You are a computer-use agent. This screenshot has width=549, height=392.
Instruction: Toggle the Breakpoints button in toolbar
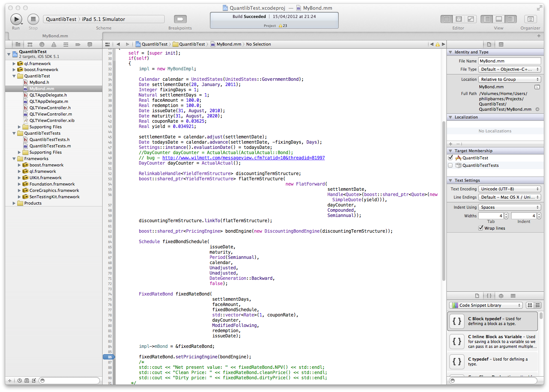coord(180,19)
